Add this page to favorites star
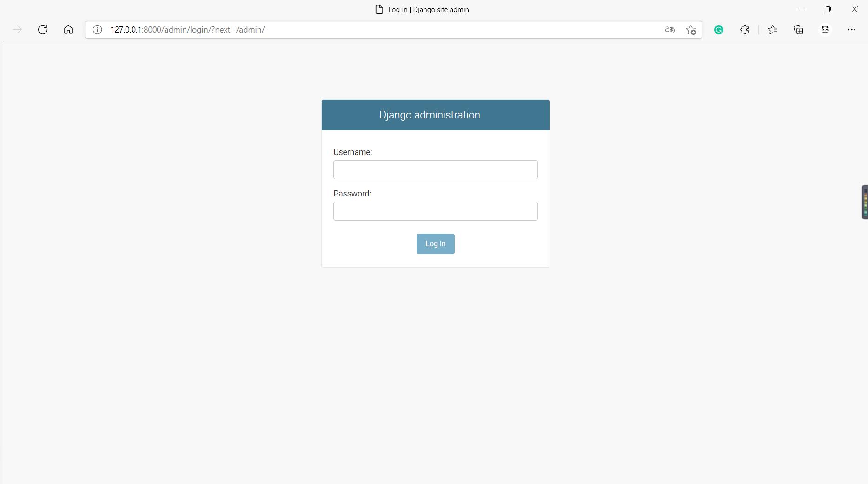The image size is (868, 484). pyautogui.click(x=691, y=30)
